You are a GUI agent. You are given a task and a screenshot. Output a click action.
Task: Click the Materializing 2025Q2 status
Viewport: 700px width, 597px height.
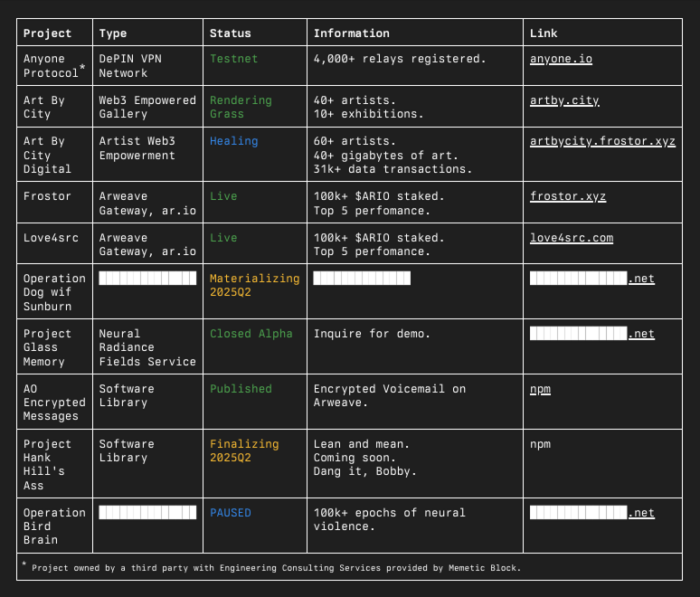tap(255, 285)
